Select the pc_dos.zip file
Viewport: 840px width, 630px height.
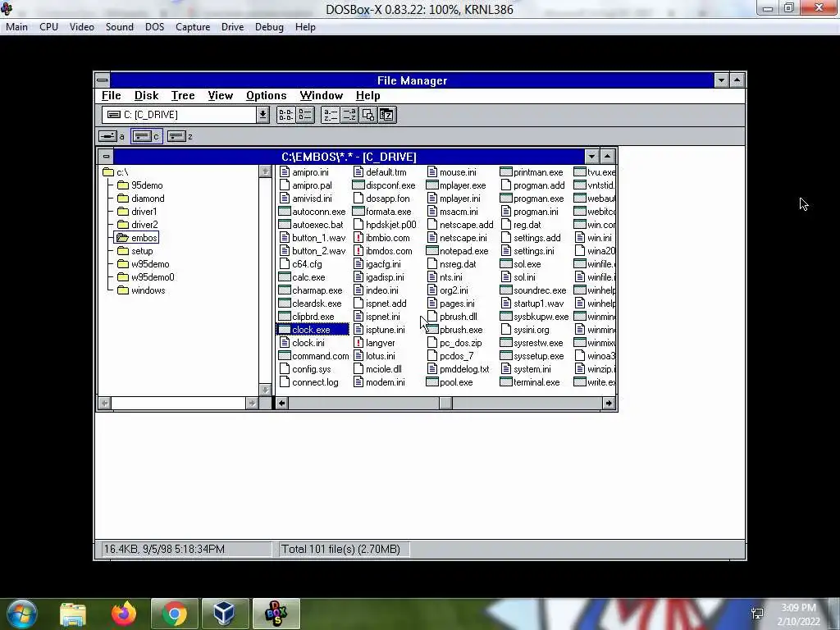click(454, 343)
